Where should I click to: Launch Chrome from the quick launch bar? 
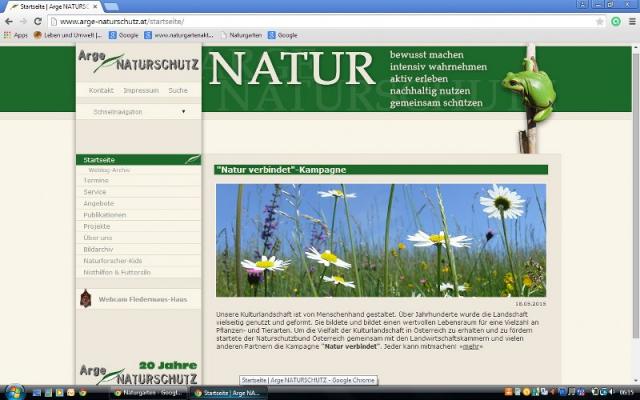pos(83,393)
